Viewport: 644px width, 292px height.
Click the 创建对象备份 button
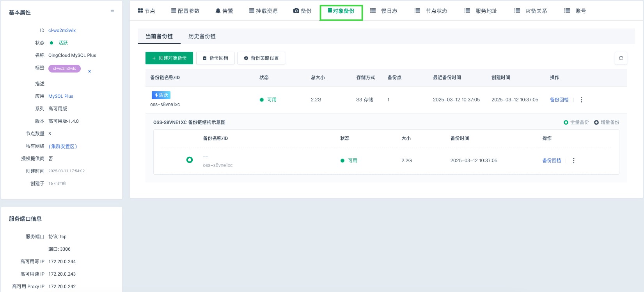click(169, 58)
